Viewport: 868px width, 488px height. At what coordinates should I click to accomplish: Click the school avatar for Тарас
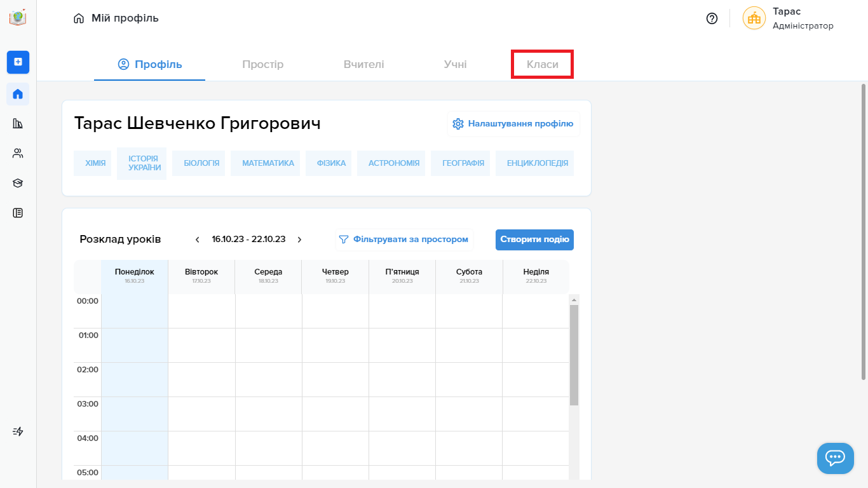pos(754,18)
